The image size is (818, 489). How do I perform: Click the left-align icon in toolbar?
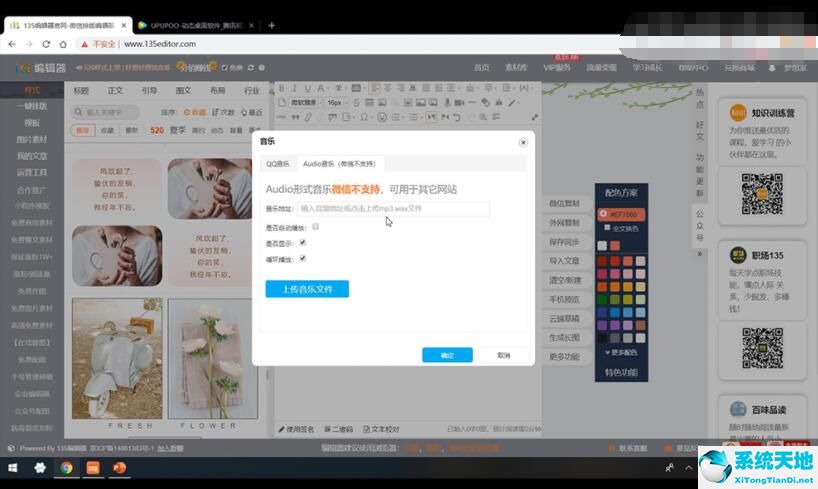pyautogui.click(x=375, y=88)
